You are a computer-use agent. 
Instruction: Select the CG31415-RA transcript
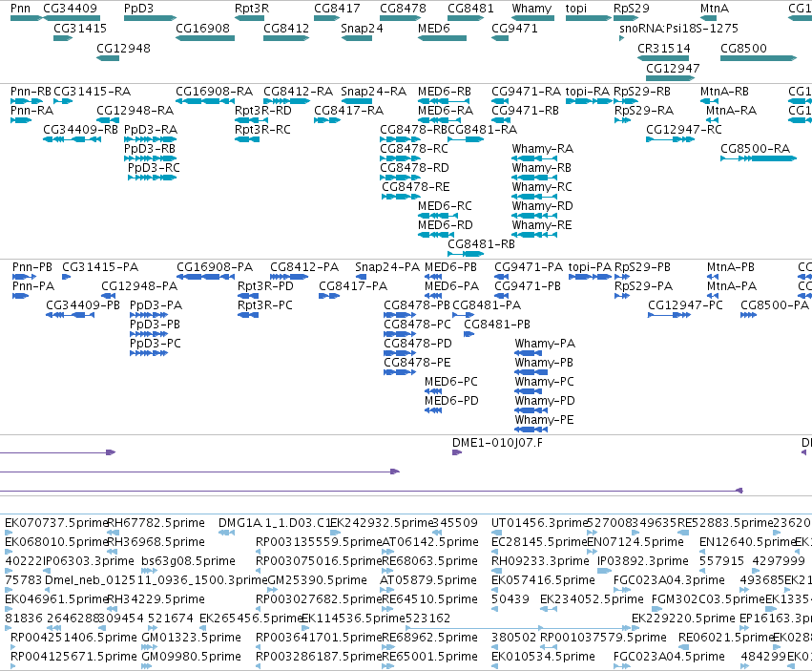coord(63,101)
